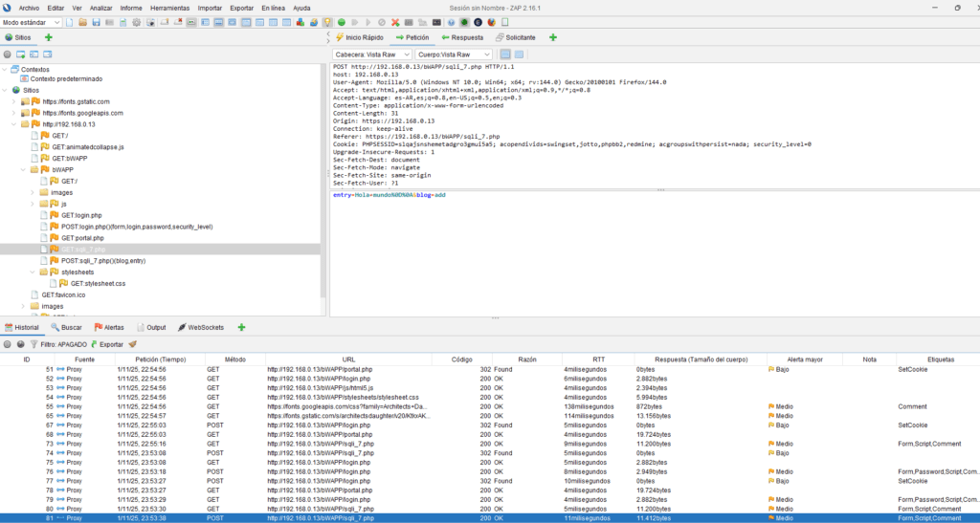Click the green circle break toggle icon
The height and width of the screenshot is (523, 980).
point(341,21)
